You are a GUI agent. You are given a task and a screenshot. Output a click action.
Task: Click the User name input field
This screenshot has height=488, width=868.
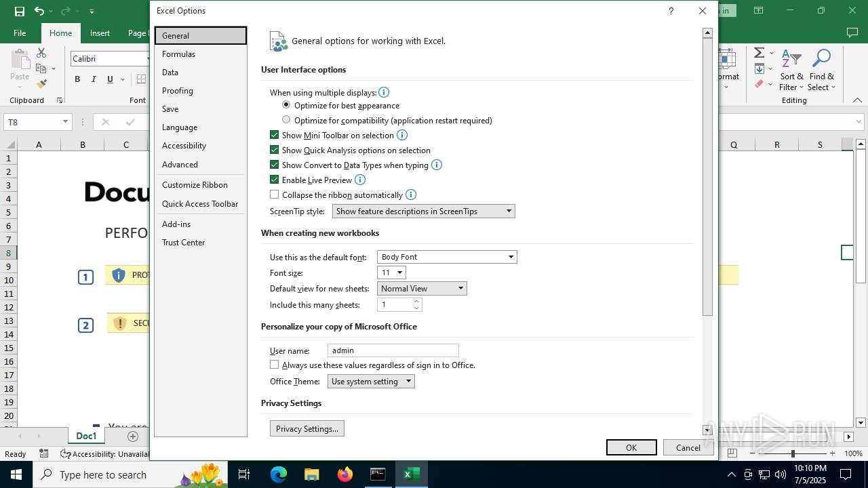[x=393, y=350]
